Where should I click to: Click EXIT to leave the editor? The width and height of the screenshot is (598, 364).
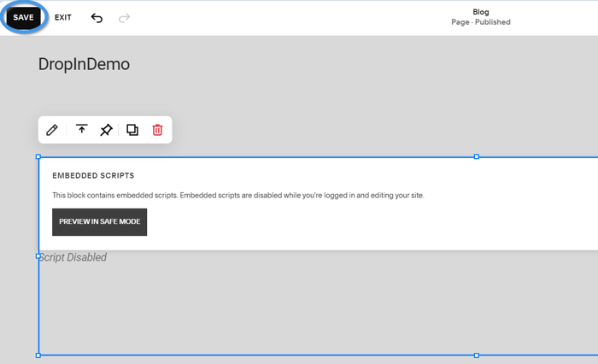[63, 18]
